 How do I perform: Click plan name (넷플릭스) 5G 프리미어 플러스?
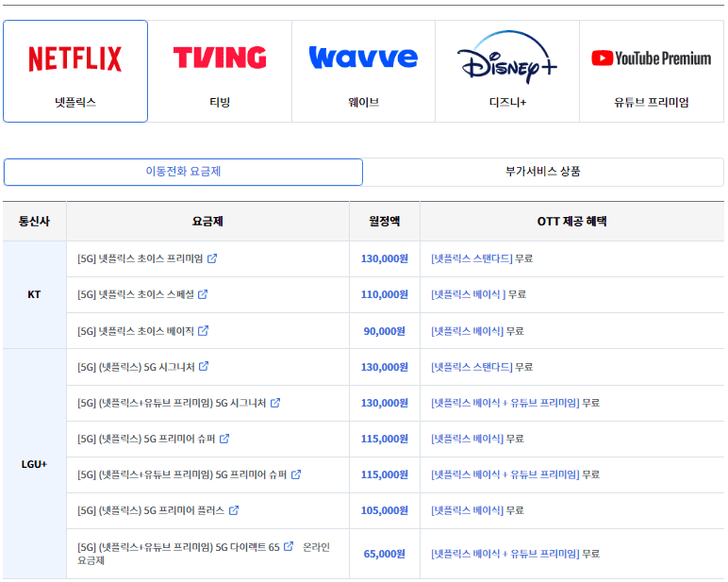[151, 510]
